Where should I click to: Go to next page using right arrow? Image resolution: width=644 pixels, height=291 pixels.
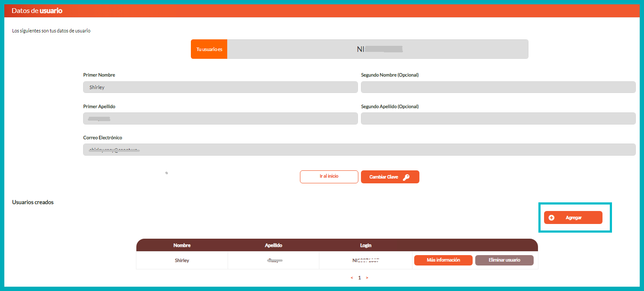click(367, 278)
